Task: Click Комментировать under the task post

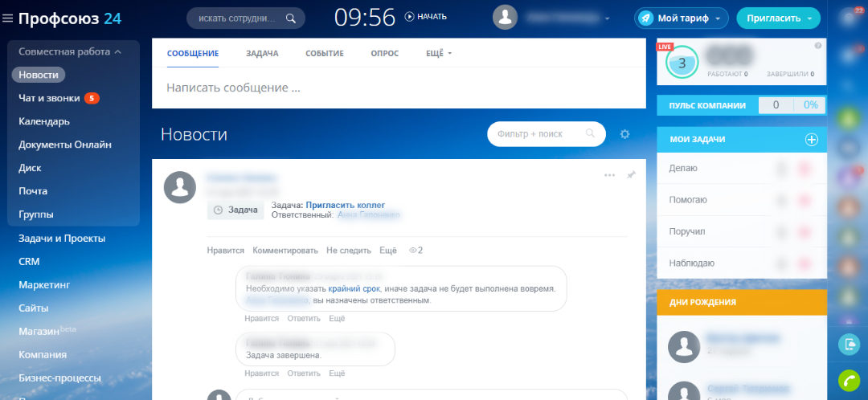Action: point(285,250)
